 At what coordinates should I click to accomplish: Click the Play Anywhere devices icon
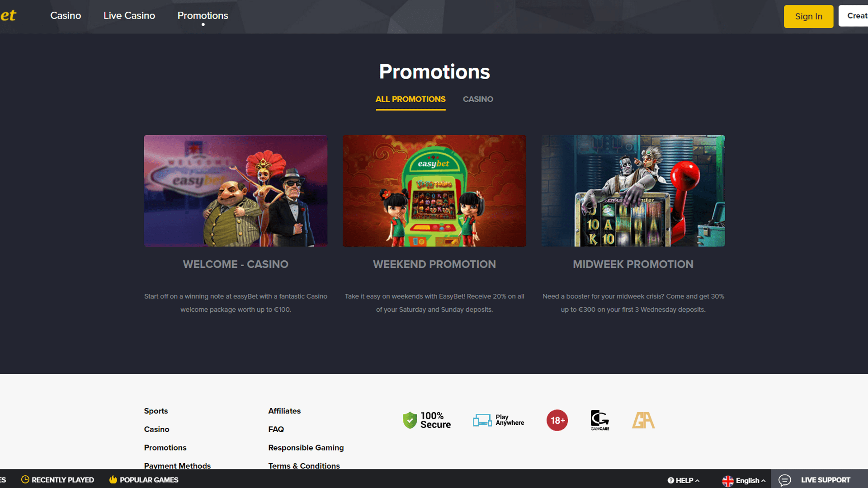coord(482,420)
